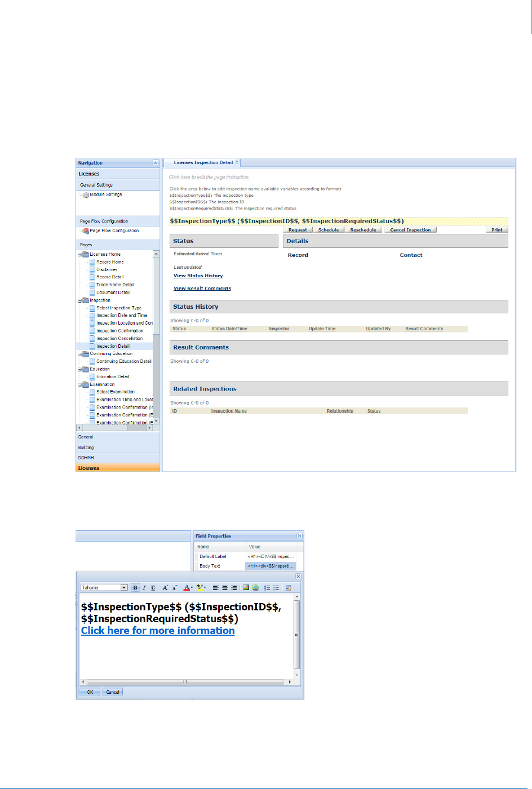This screenshot has width=532, height=789.
Task: Select the Body Text value cell
Action: [x=271, y=566]
